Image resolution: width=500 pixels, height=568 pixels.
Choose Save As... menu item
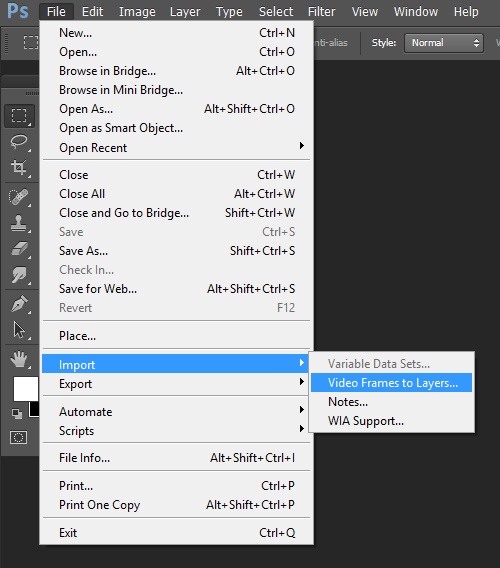(x=176, y=251)
